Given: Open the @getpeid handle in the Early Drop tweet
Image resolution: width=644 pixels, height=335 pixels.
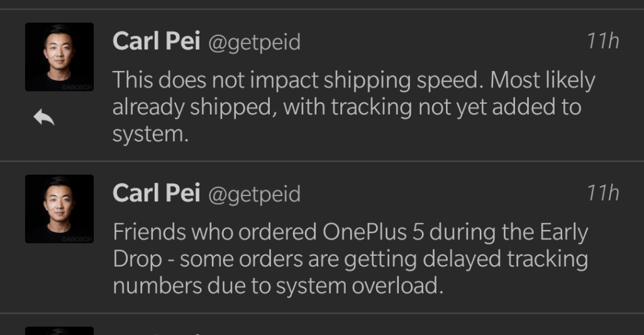Looking at the screenshot, I should click(x=254, y=194).
